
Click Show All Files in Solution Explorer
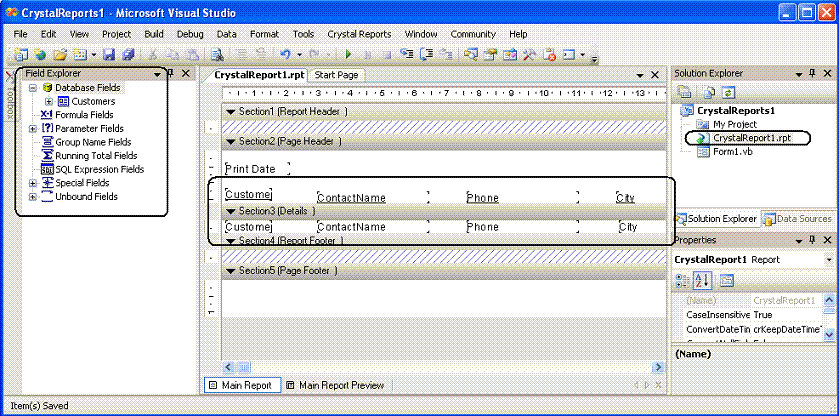click(x=710, y=92)
